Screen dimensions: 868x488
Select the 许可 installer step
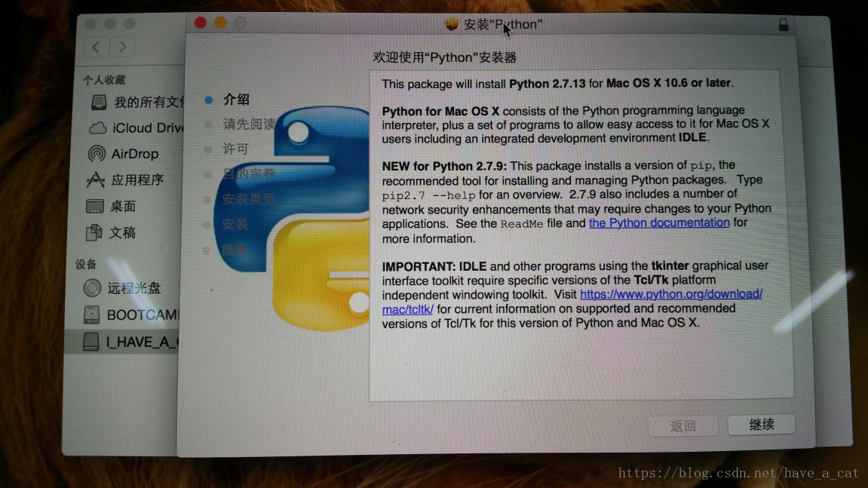236,149
